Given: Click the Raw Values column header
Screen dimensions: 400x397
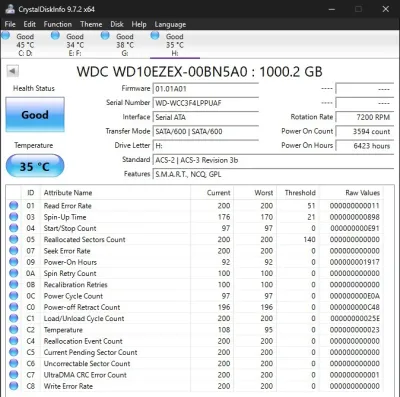Looking at the screenshot, I should (x=362, y=193).
